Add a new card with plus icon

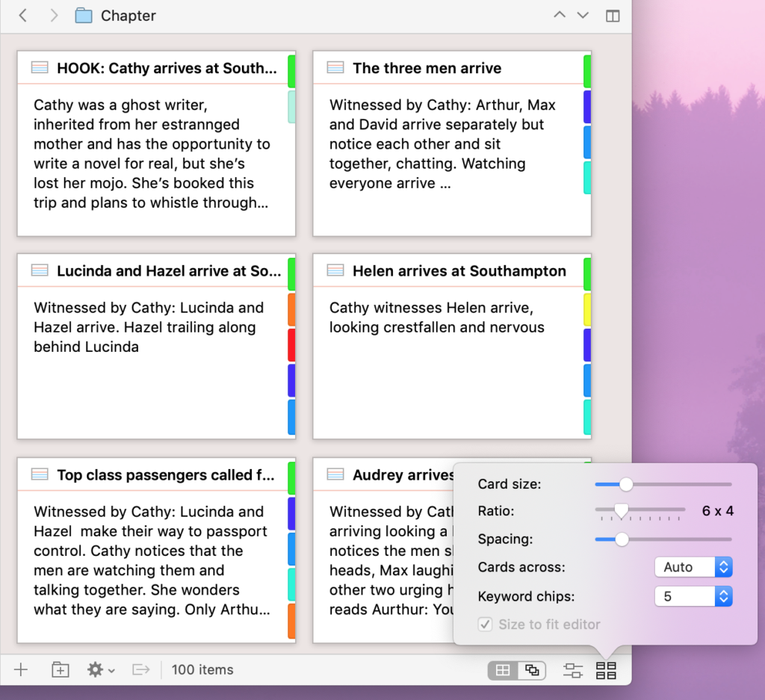coord(21,670)
